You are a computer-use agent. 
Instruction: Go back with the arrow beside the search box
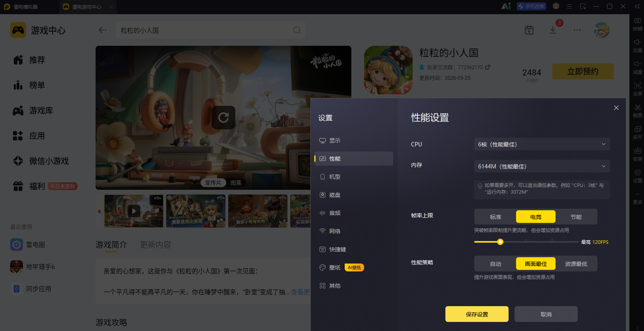[x=103, y=30]
